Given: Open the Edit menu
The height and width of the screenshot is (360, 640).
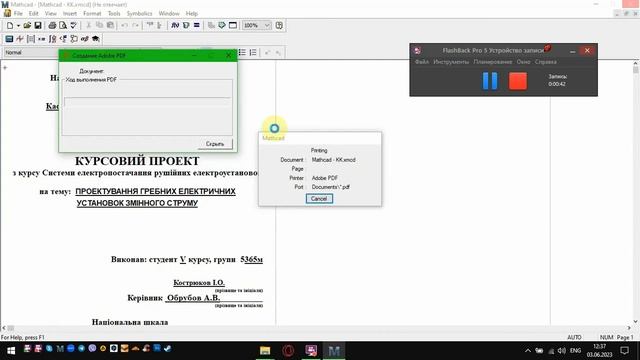Looking at the screenshot, I should pos(33,13).
